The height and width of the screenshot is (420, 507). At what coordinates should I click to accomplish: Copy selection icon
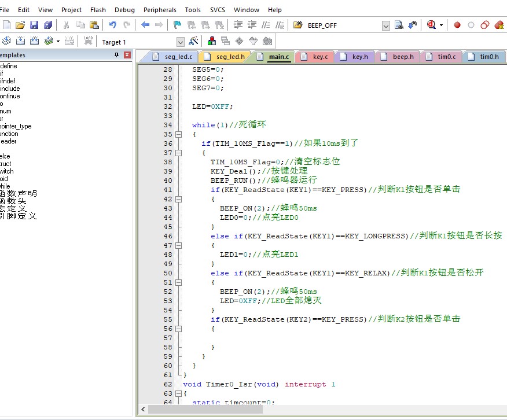pos(80,25)
